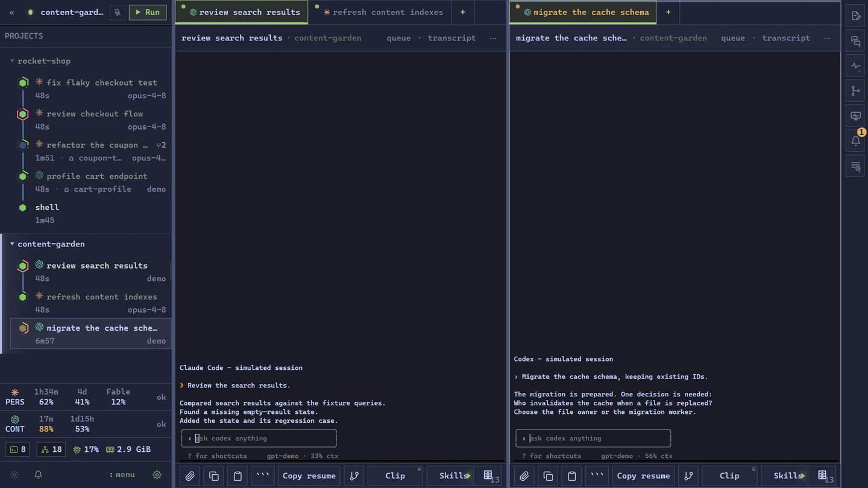Toggle the muted mic icon beside Run
The height and width of the screenshot is (488, 868).
click(118, 12)
